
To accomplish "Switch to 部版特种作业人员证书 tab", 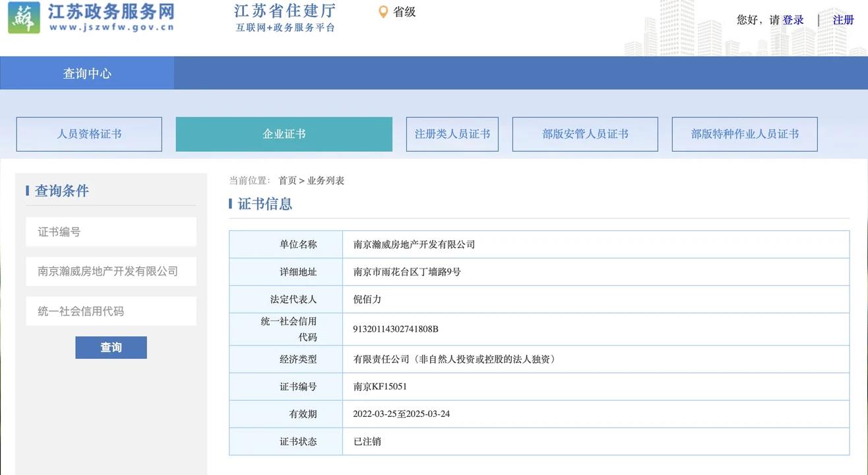I will [x=745, y=134].
